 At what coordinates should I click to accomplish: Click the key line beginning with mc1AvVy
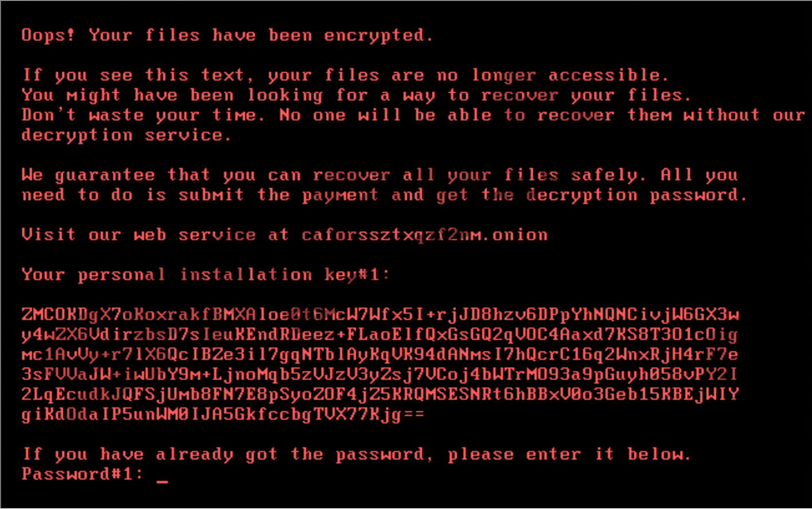[x=380, y=354]
